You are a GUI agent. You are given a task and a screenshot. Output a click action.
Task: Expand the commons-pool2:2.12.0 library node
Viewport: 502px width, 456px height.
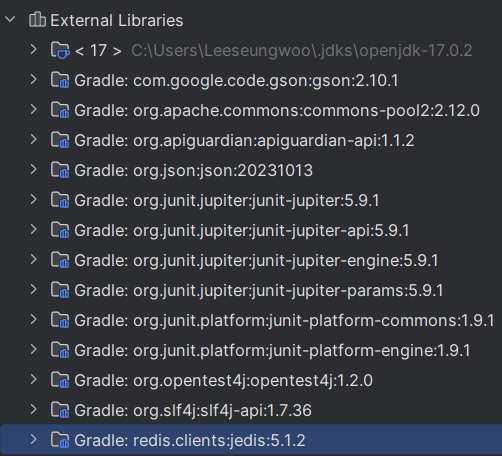[33, 110]
